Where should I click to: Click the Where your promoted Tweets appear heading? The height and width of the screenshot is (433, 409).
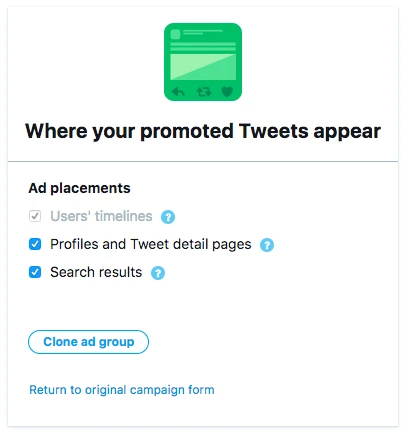203,131
